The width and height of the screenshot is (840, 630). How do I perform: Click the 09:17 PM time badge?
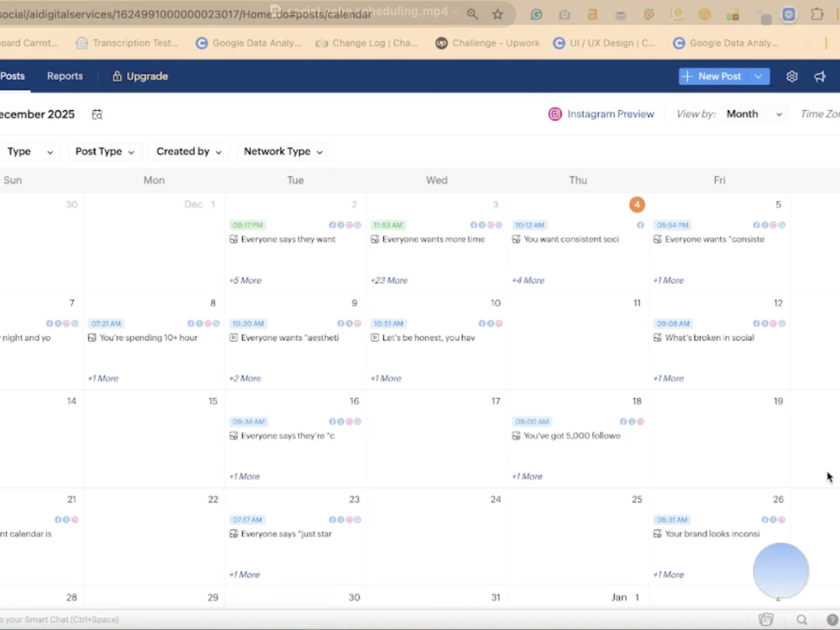(x=248, y=225)
